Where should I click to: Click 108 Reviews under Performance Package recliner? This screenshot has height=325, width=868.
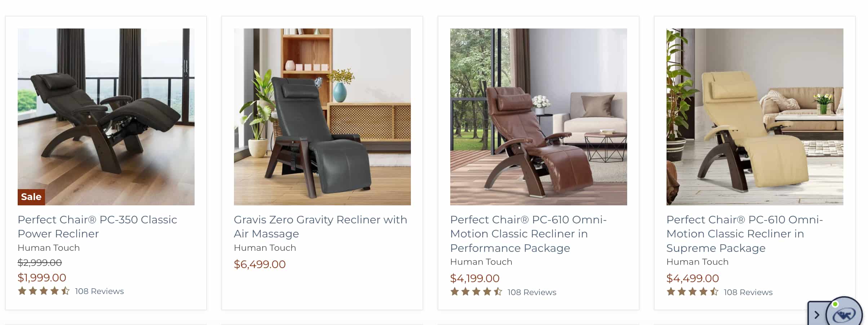pos(532,292)
